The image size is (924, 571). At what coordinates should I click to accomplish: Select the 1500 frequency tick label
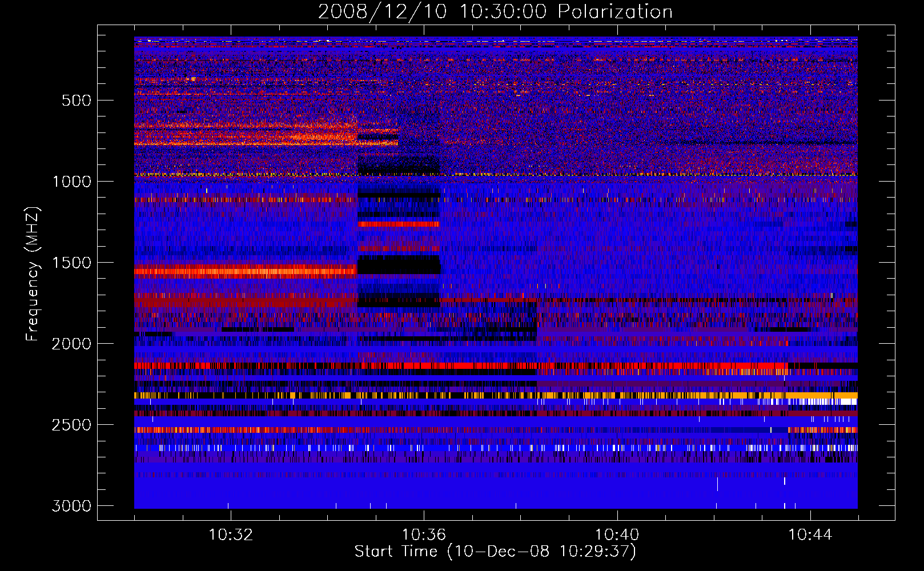(x=71, y=263)
